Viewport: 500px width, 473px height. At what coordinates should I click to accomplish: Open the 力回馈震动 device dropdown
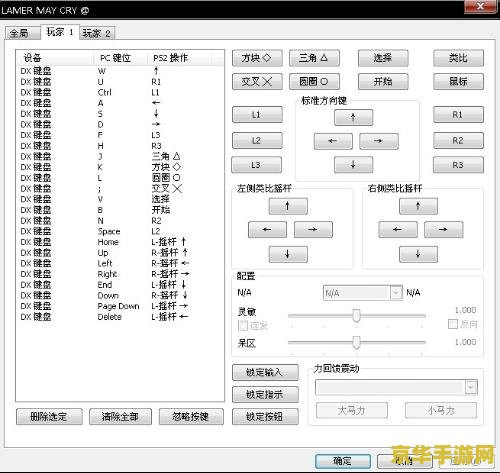[396, 387]
